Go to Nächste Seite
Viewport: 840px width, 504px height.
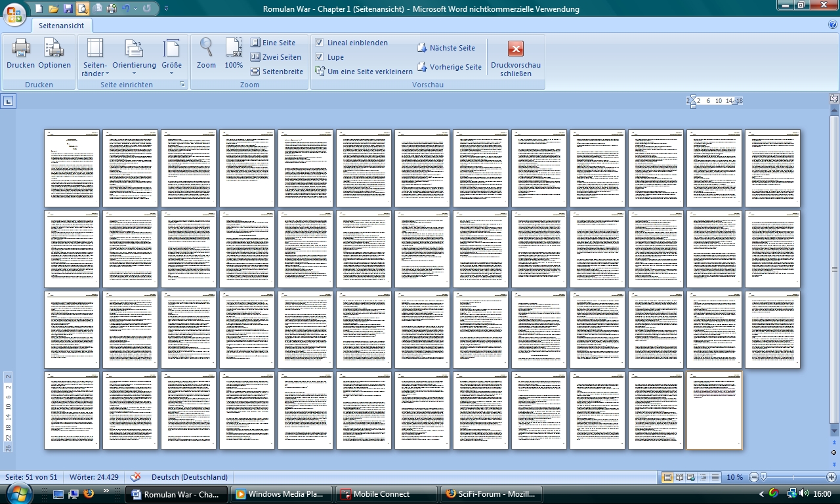click(446, 48)
